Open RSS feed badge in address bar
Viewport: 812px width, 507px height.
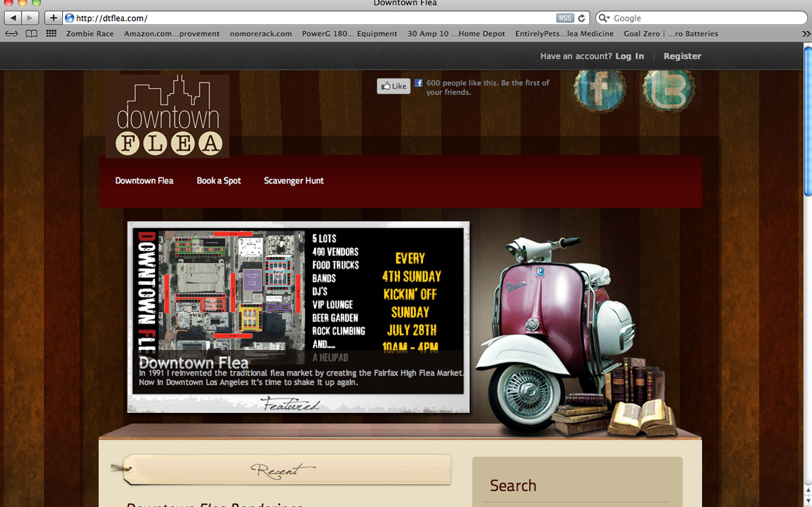pyautogui.click(x=564, y=18)
